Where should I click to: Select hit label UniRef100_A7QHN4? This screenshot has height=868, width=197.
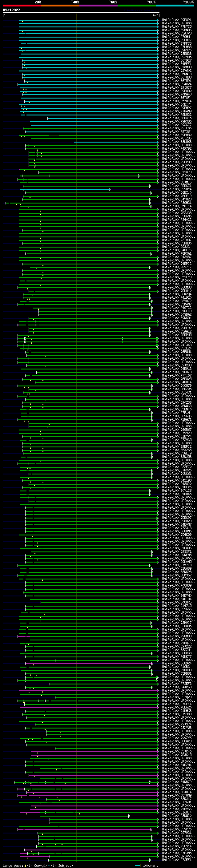pyautogui.click(x=177, y=37)
